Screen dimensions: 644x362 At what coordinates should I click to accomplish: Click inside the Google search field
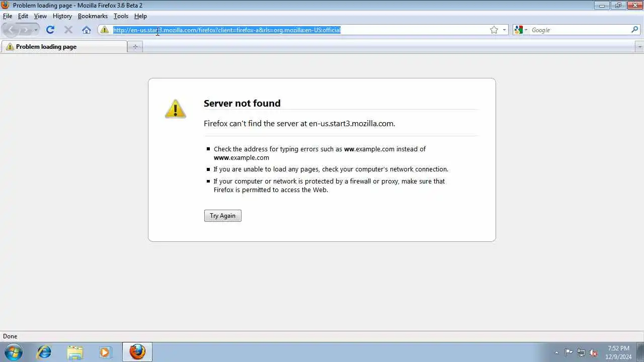pos(580,30)
